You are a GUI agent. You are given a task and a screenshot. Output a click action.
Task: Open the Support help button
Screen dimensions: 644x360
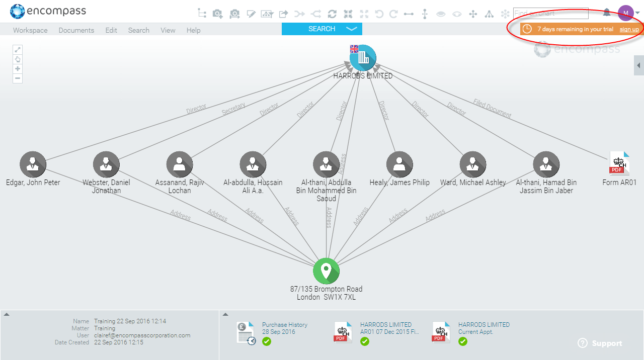pos(600,343)
